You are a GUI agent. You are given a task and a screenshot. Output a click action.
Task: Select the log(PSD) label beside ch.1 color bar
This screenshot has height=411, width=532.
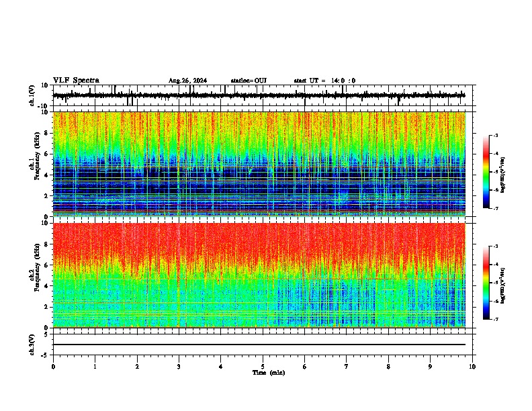pos(503,175)
